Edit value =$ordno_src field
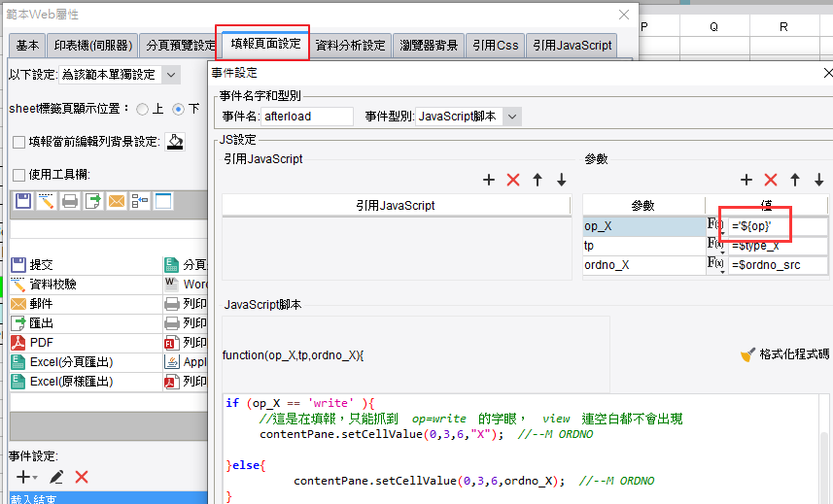833x504 pixels. pos(778,265)
